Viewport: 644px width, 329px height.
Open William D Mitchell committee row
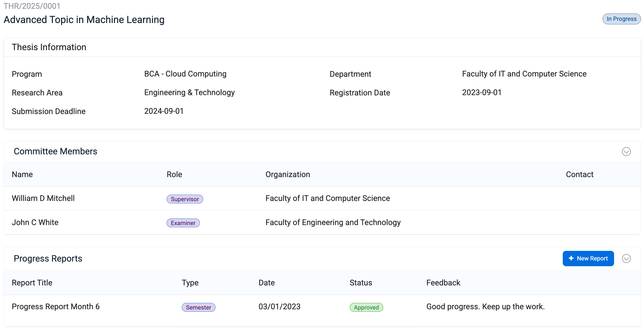43,198
